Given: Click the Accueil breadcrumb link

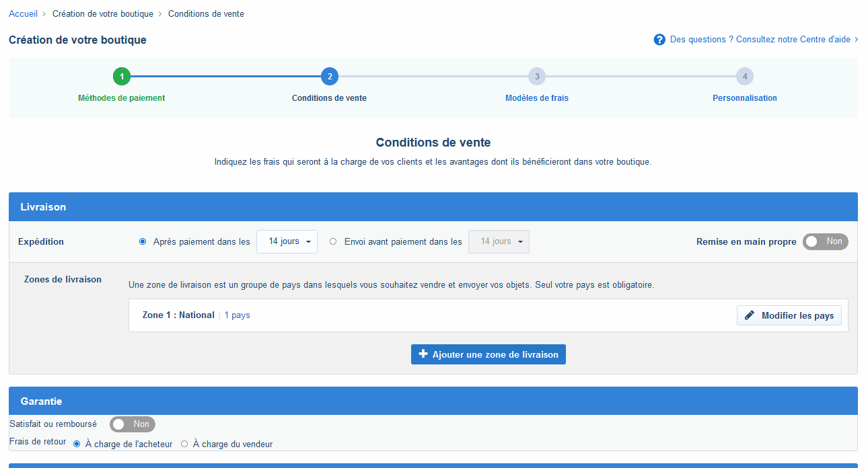Looking at the screenshot, I should tap(23, 14).
